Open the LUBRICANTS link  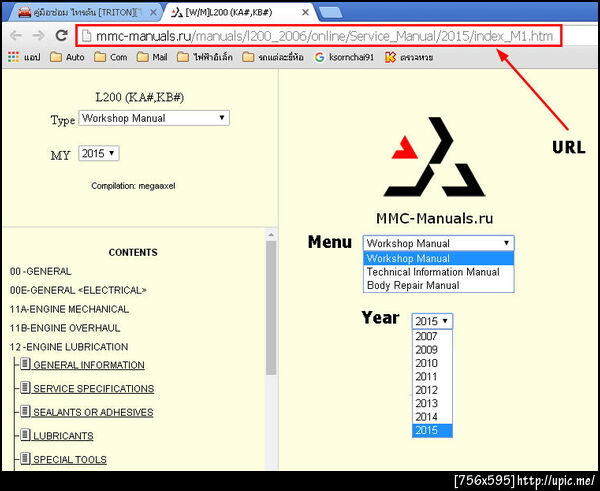pyautogui.click(x=63, y=436)
